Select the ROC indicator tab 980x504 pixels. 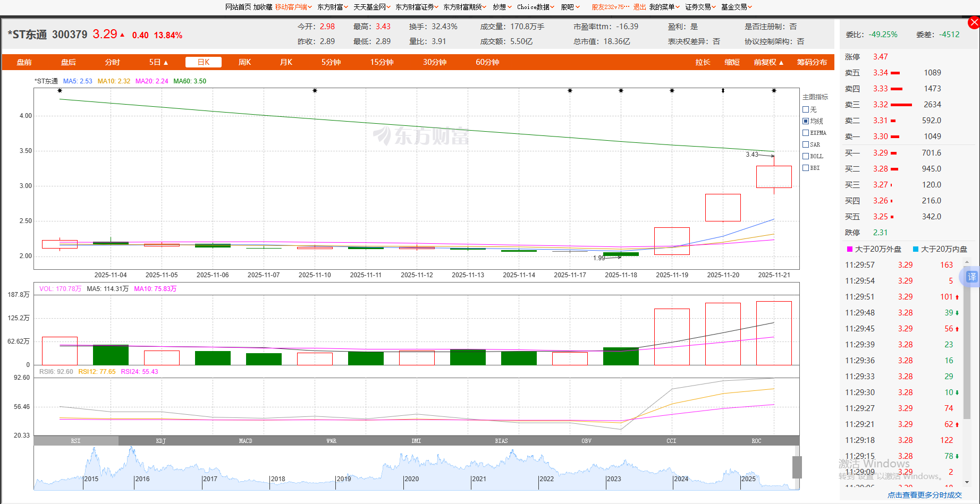coord(756,441)
